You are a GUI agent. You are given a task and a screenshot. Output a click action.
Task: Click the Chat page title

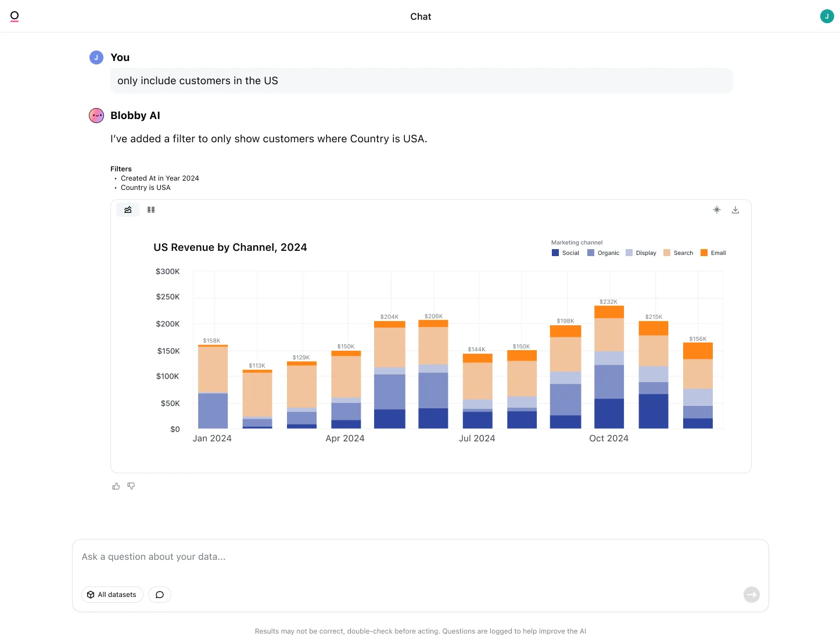(x=421, y=16)
